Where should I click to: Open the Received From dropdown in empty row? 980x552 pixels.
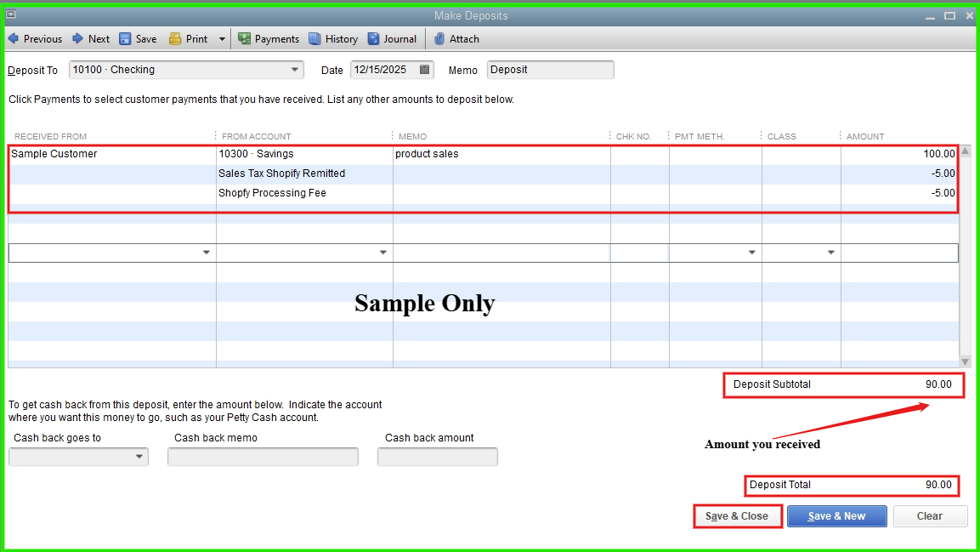pyautogui.click(x=207, y=253)
